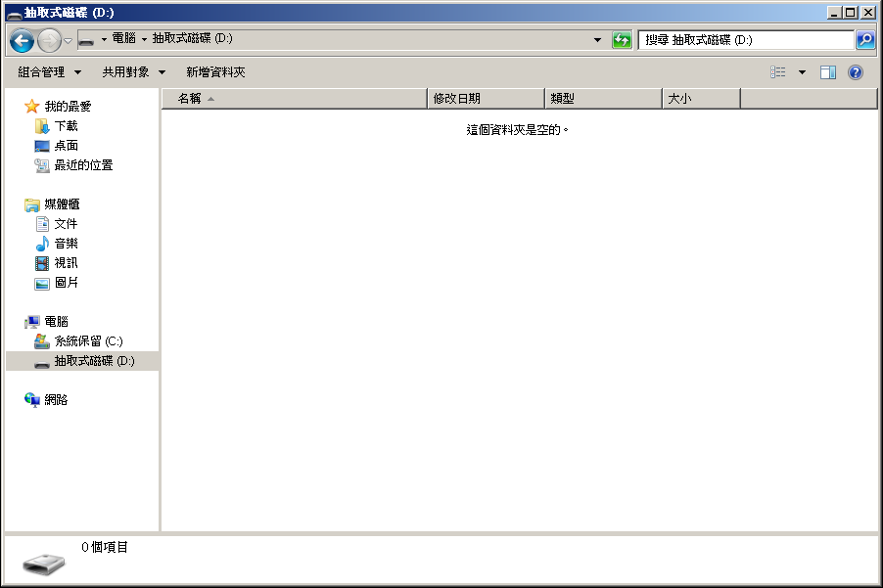Click the search magnifier icon
Screen dimensions: 883x588
coord(865,40)
